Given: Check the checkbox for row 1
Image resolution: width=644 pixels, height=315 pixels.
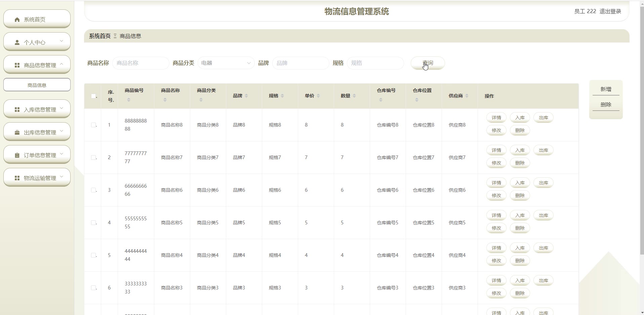Looking at the screenshot, I should (93, 125).
